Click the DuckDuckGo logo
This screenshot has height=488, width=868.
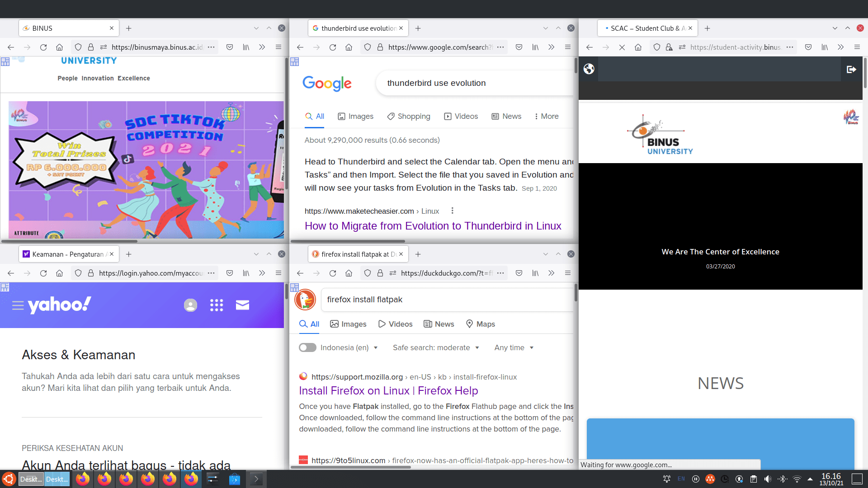[305, 300]
